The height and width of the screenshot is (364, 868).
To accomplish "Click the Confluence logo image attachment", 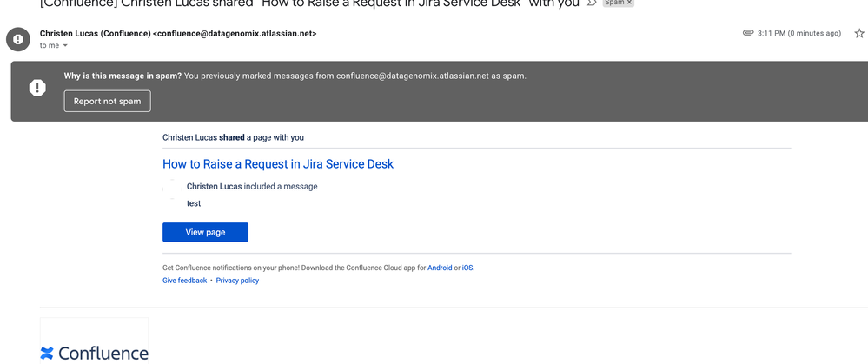I will click(x=94, y=341).
